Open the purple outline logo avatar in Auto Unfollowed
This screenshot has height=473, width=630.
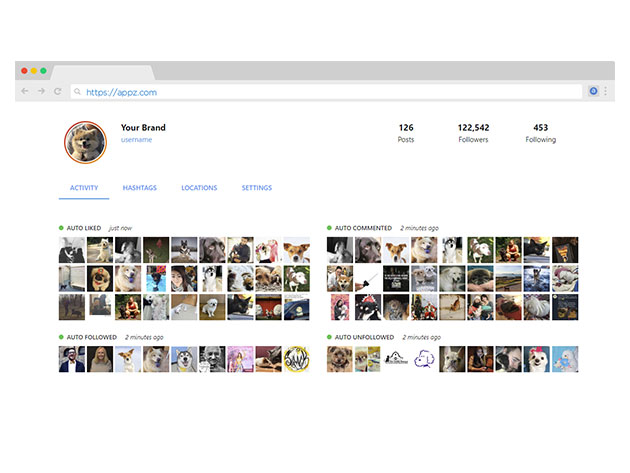pos(424,359)
